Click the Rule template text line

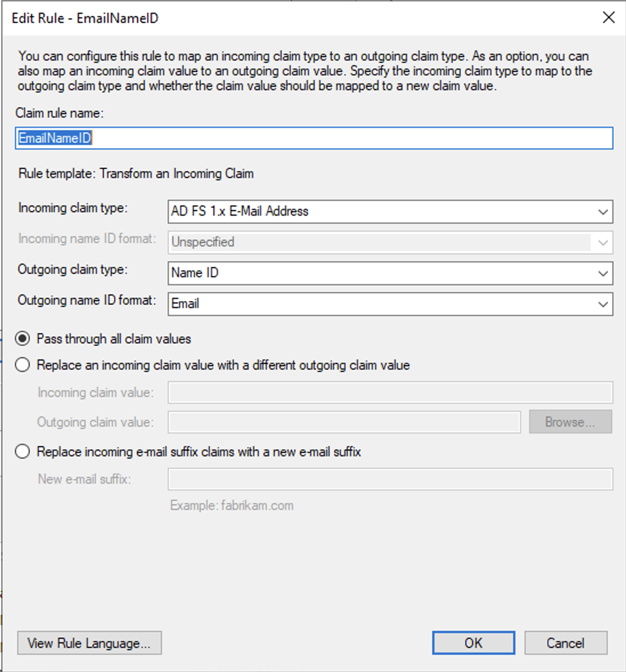click(x=136, y=173)
